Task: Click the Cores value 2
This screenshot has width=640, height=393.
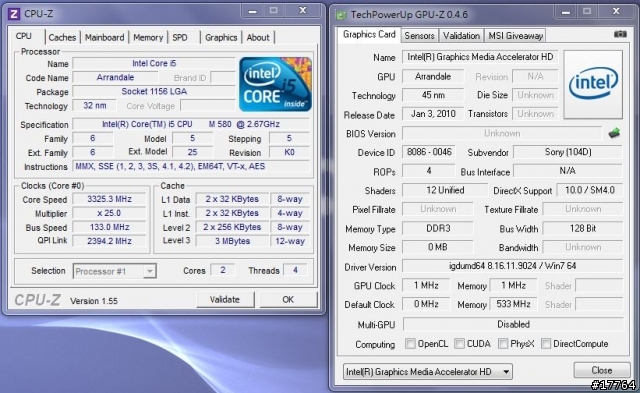Action: [x=222, y=270]
